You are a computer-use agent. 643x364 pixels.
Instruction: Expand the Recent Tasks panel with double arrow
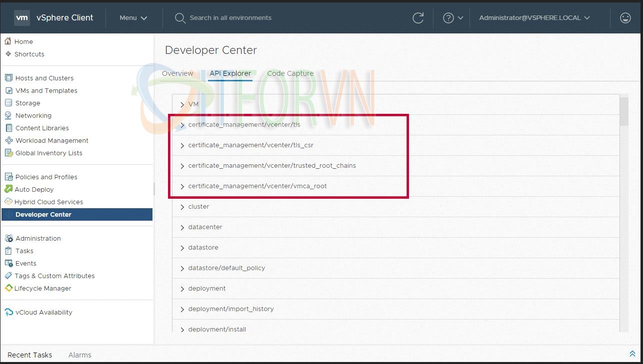pyautogui.click(x=632, y=354)
